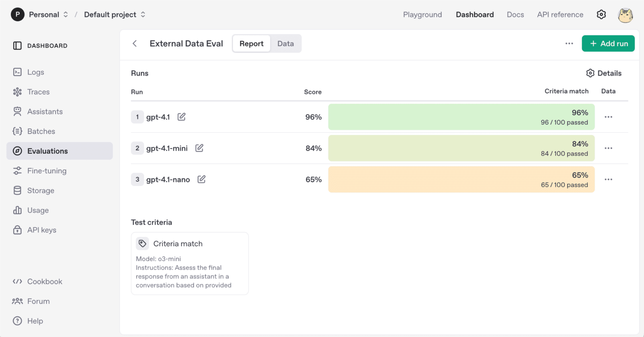Click the profile avatar picture
The image size is (644, 337).
pyautogui.click(x=626, y=14)
